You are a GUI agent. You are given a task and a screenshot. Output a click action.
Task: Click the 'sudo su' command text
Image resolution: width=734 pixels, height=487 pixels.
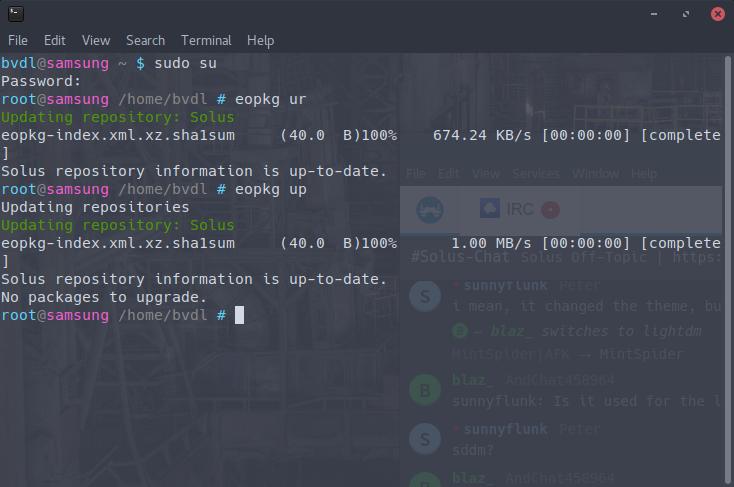185,63
